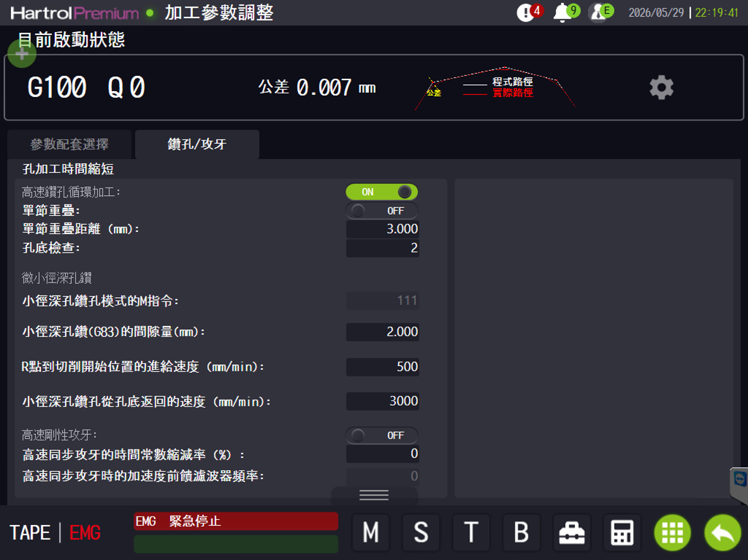Click the 公差 0.007 mm value

pyautogui.click(x=317, y=88)
